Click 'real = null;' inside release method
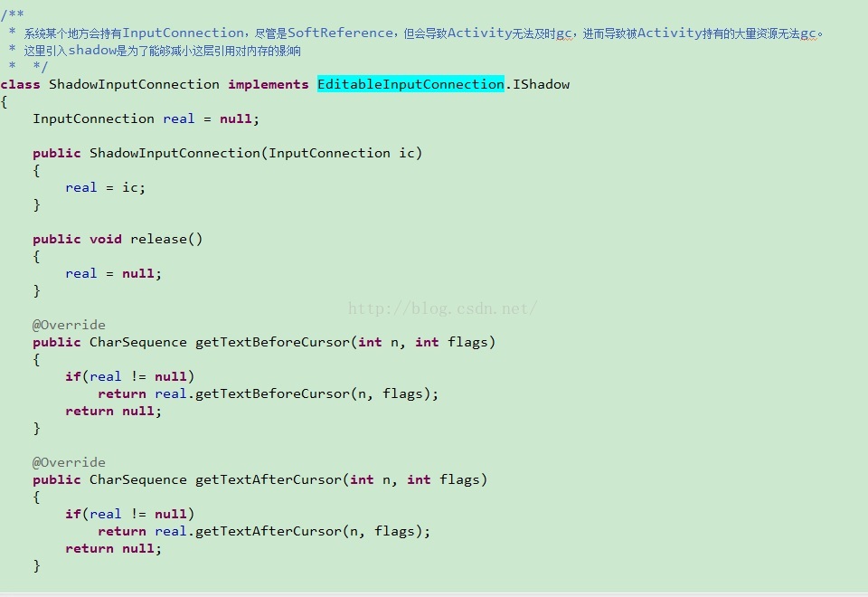The height and width of the screenshot is (597, 868). pos(113,273)
